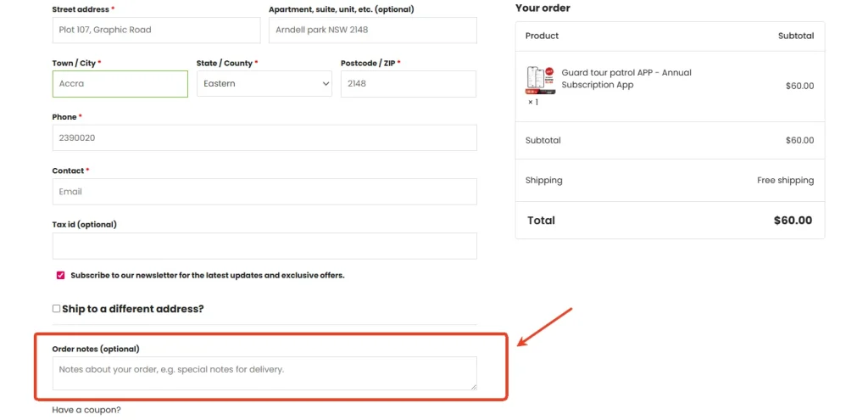This screenshot has width=868, height=420.
Task: Click the Apartment, suite, unit field
Action: point(372,30)
